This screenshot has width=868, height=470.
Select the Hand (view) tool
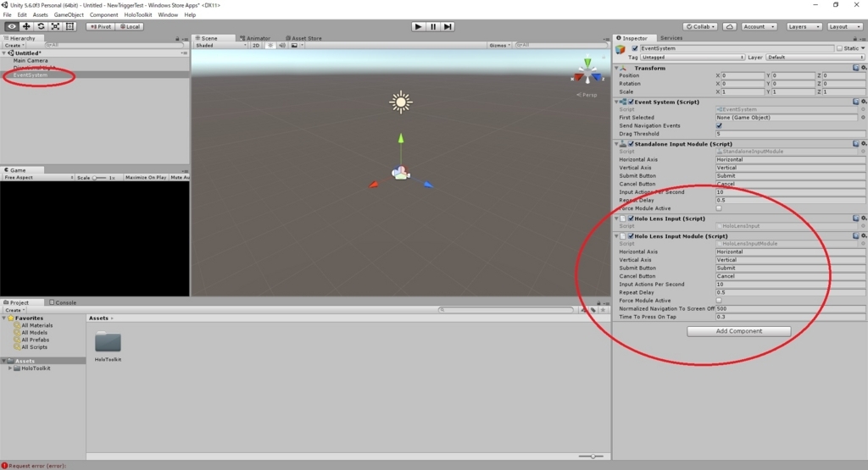tap(11, 26)
